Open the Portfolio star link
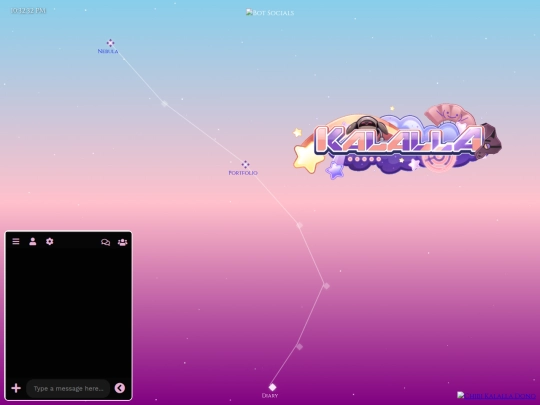The width and height of the screenshot is (540, 405). pyautogui.click(x=243, y=168)
